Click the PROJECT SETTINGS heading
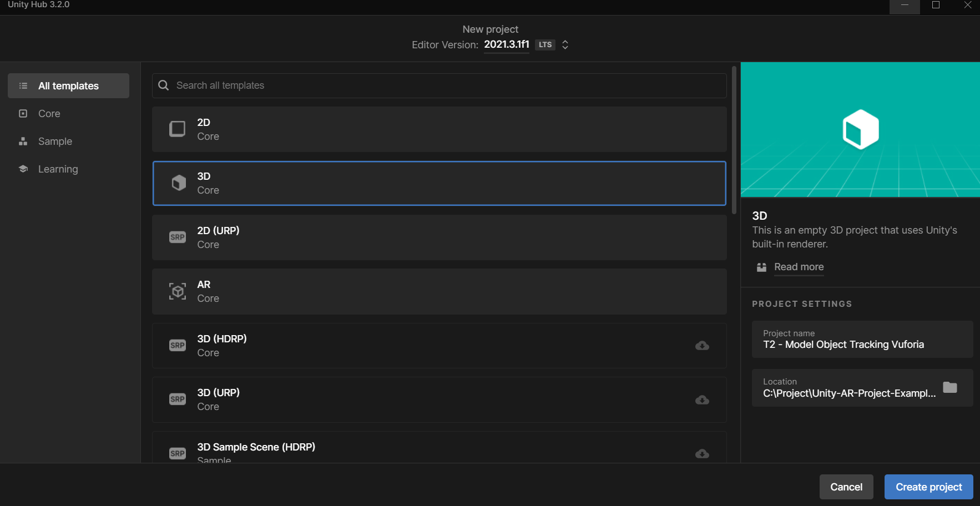Screen dimensions: 980x506 pyautogui.click(x=802, y=304)
